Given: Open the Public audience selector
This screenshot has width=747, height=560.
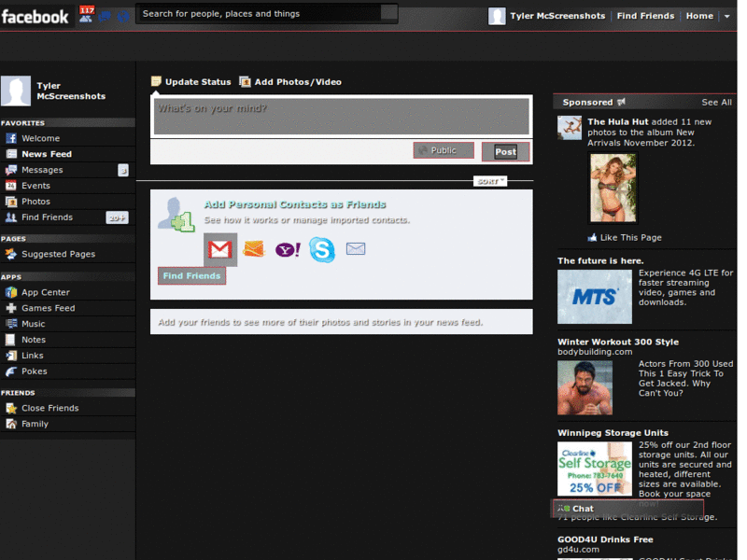Looking at the screenshot, I should coord(444,150).
